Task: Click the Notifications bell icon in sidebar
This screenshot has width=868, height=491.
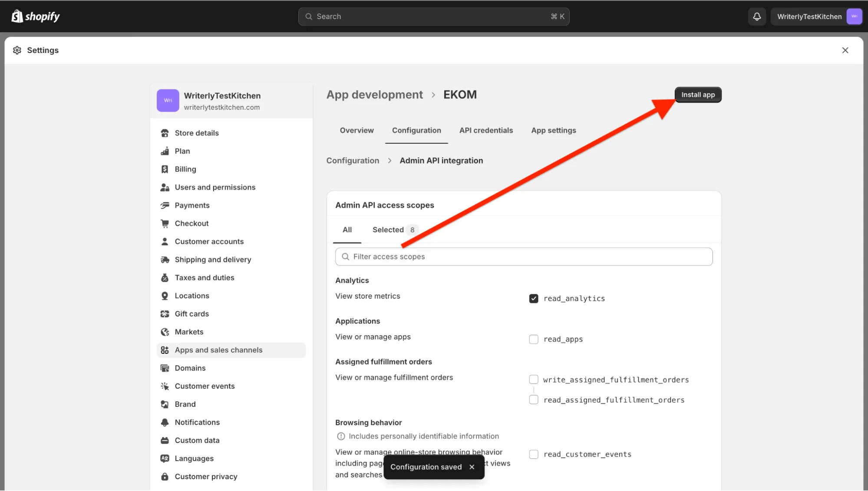Action: (x=165, y=422)
